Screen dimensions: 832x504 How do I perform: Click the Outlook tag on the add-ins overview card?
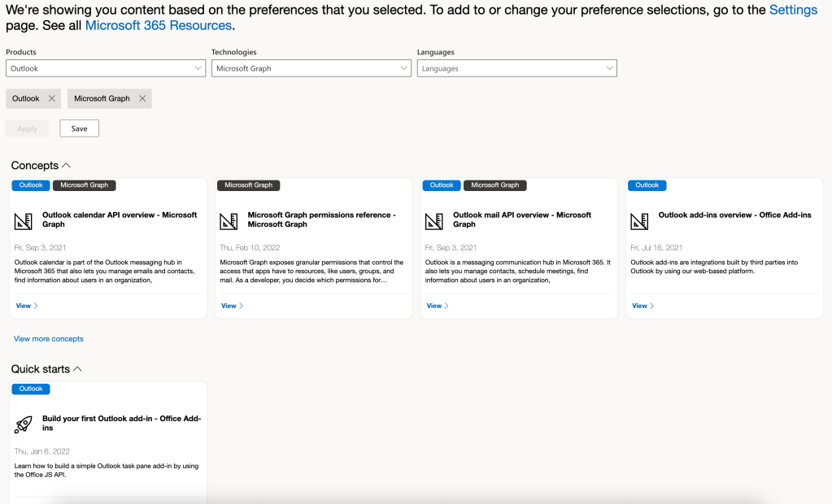[x=647, y=185]
